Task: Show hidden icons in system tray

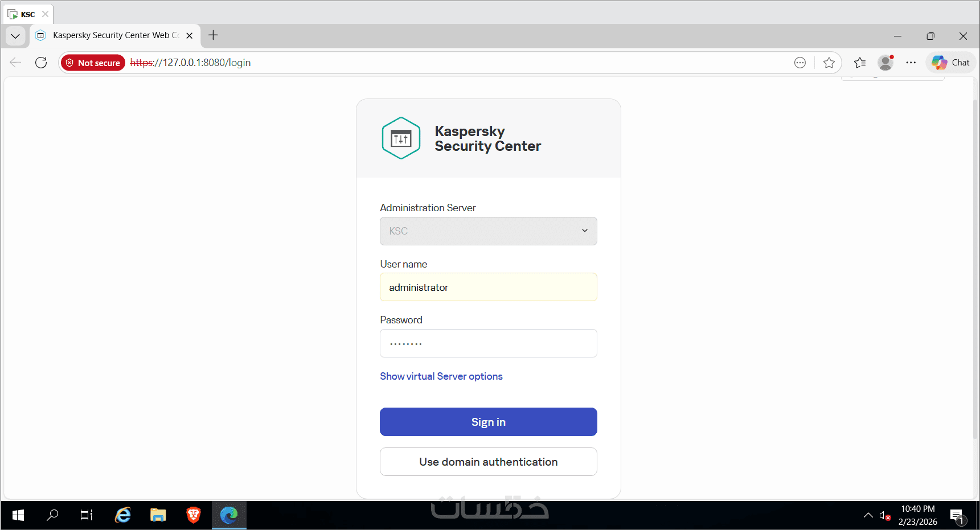Action: click(868, 515)
